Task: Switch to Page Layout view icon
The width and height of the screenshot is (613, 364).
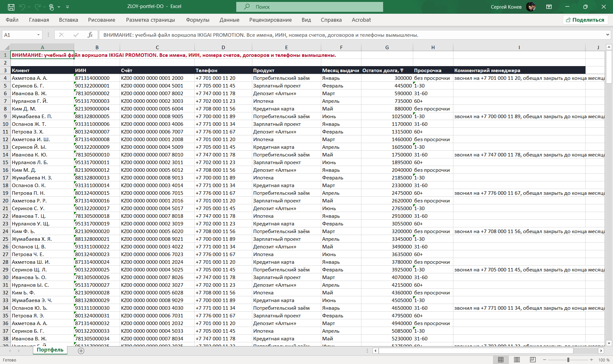Action: 517,360
